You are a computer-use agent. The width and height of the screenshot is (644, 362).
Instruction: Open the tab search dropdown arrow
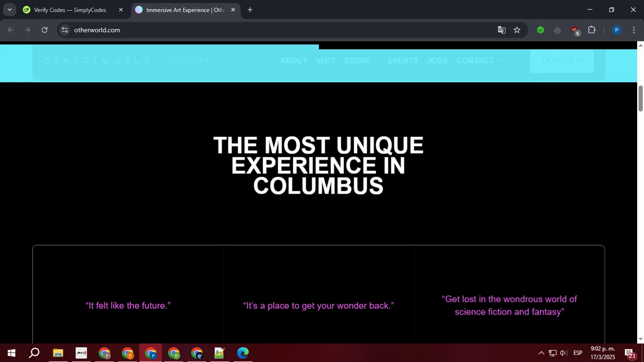pyautogui.click(x=9, y=10)
